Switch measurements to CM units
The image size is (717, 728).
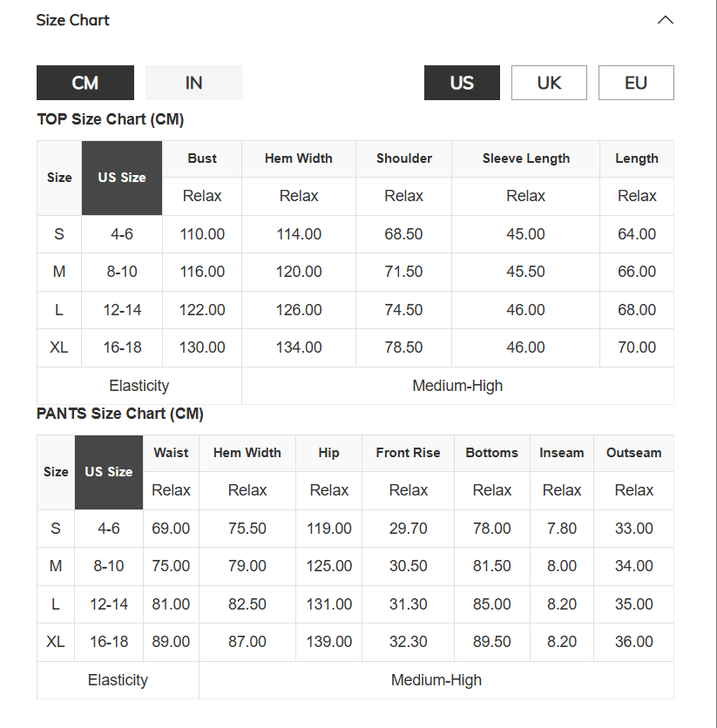tap(85, 83)
